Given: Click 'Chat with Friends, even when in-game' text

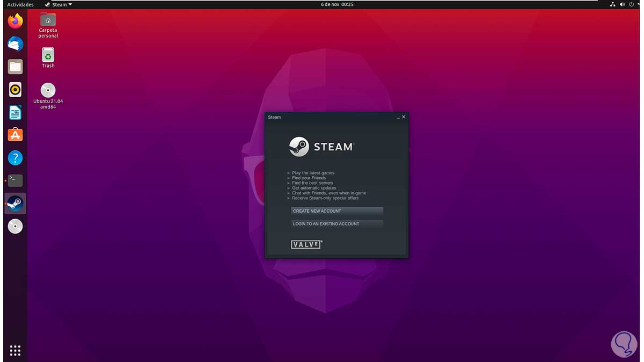Looking at the screenshot, I should 329,193.
